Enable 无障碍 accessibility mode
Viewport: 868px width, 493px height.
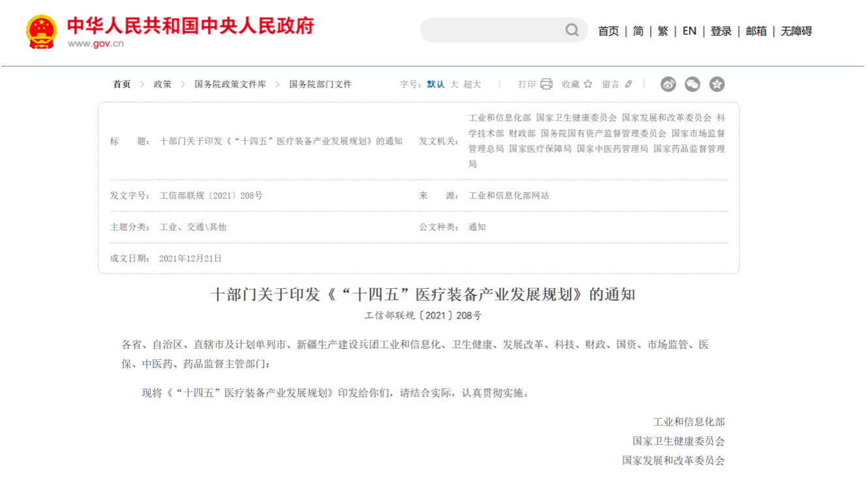coord(796,31)
